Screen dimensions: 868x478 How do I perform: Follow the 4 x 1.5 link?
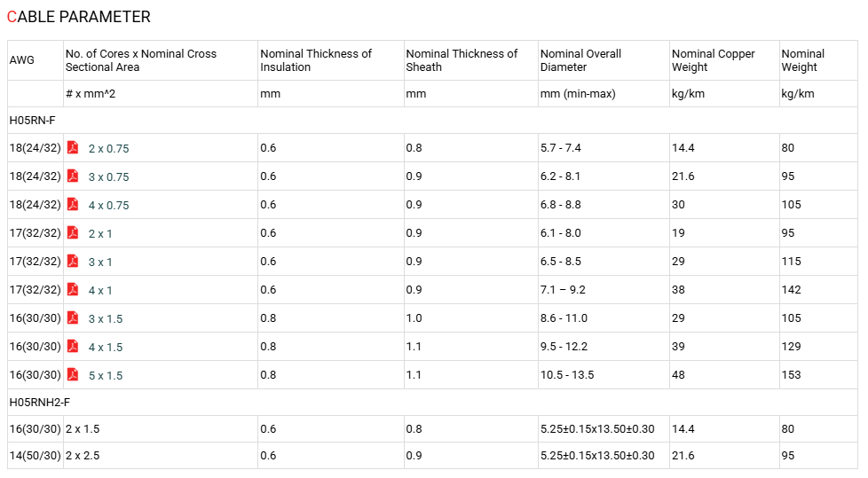click(106, 348)
